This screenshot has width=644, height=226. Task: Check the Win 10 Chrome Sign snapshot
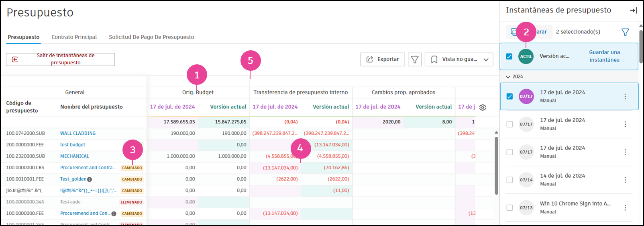tap(509, 208)
